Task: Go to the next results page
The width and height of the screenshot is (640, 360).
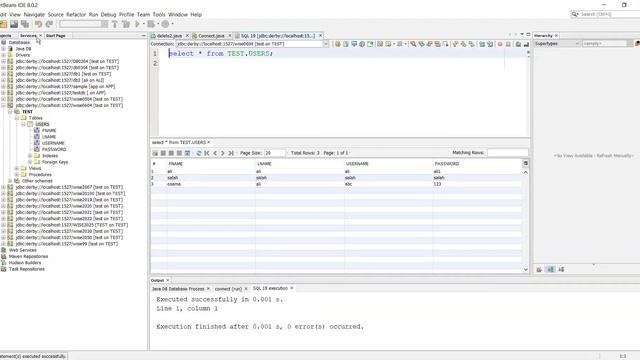Action: pos(223,153)
